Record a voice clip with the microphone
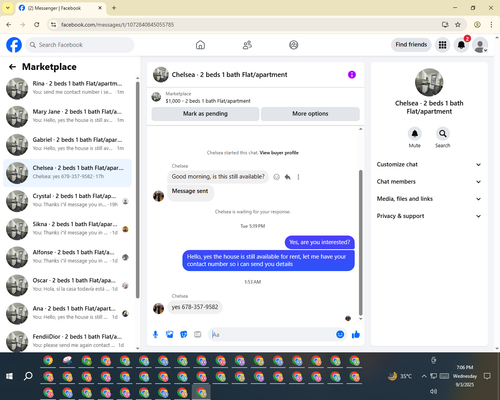 pyautogui.click(x=155, y=334)
